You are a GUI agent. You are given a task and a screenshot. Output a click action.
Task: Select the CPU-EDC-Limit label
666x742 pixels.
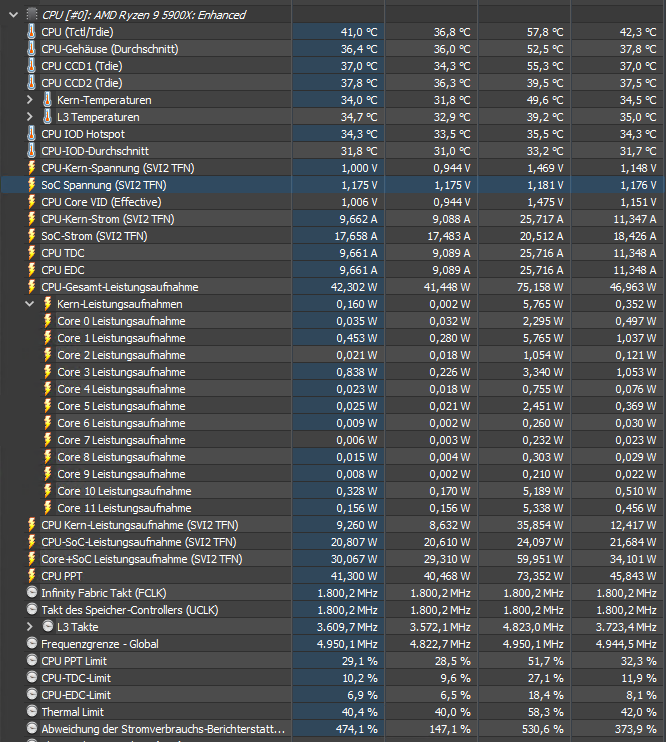[76, 695]
